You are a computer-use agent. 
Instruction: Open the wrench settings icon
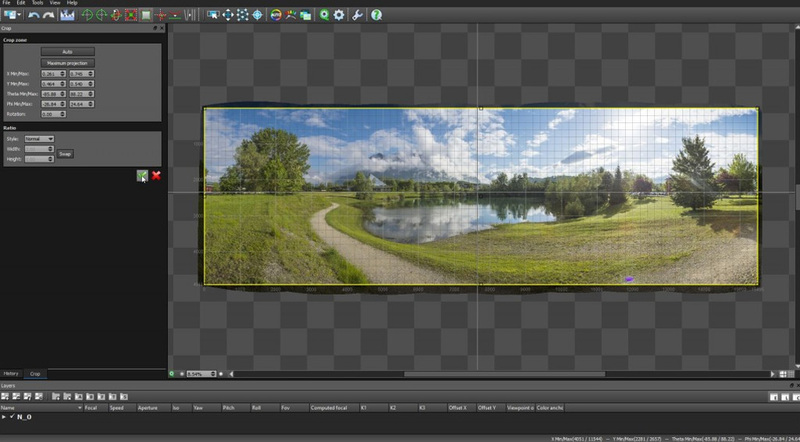pyautogui.click(x=357, y=15)
